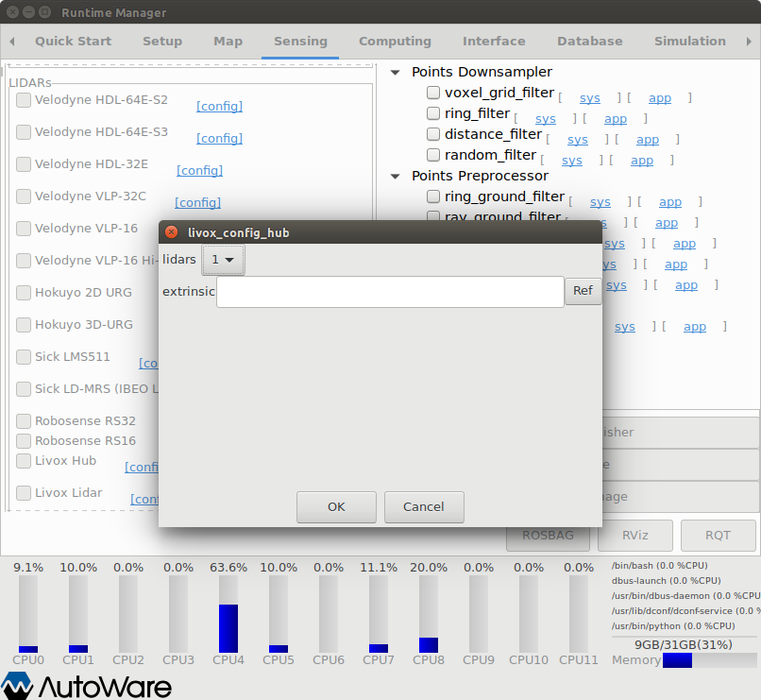Click the Ref button beside extrinsic
The height and width of the screenshot is (700, 761).
point(583,291)
